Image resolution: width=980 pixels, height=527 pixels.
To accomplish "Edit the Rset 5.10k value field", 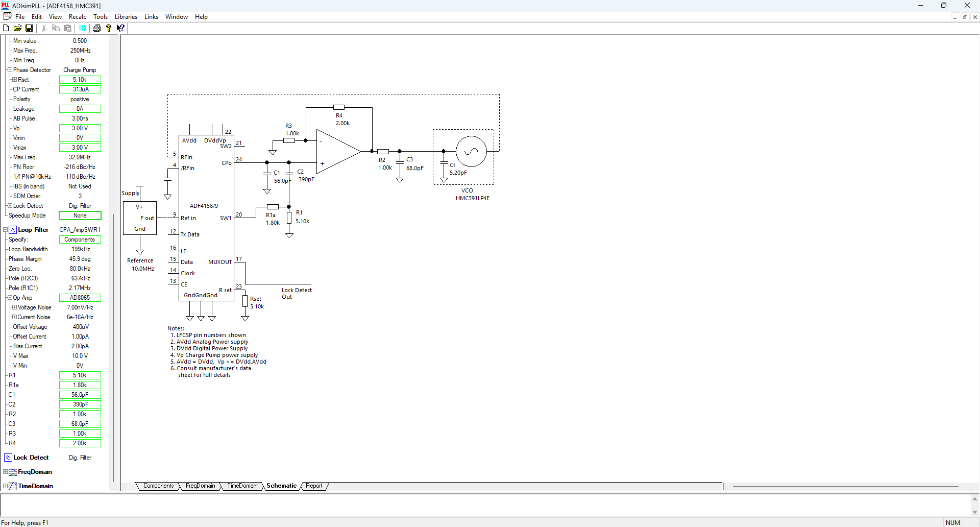I will click(x=80, y=80).
